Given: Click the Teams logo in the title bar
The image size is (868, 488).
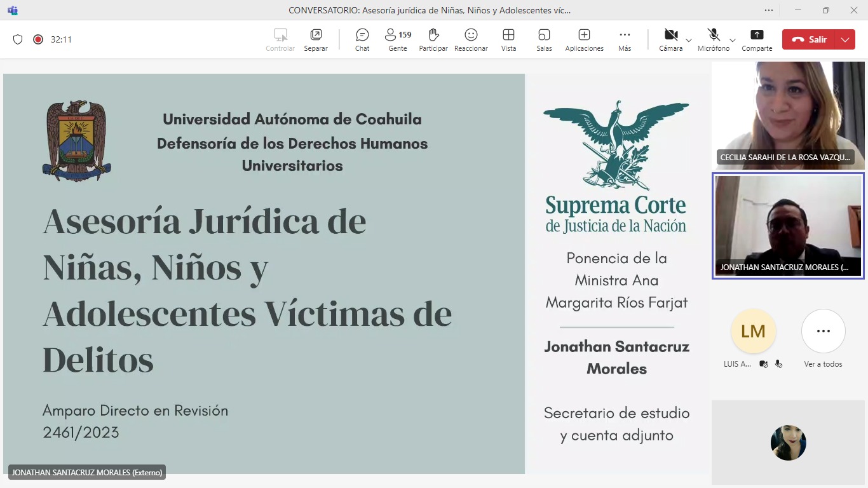Looking at the screenshot, I should pos(13,10).
